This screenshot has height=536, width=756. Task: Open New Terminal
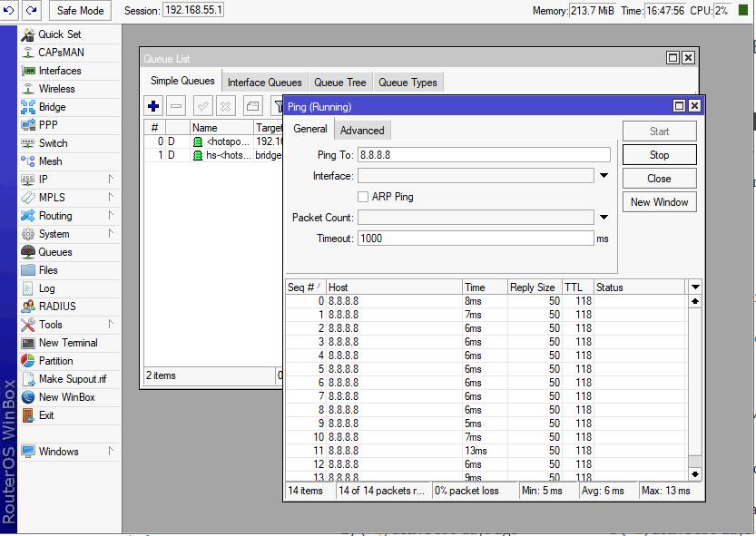click(x=70, y=343)
